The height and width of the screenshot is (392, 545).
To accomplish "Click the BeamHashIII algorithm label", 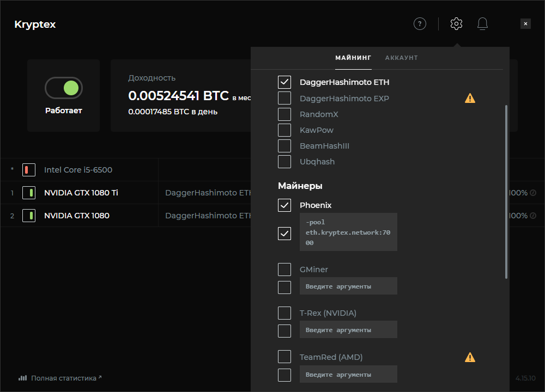I will [x=325, y=146].
